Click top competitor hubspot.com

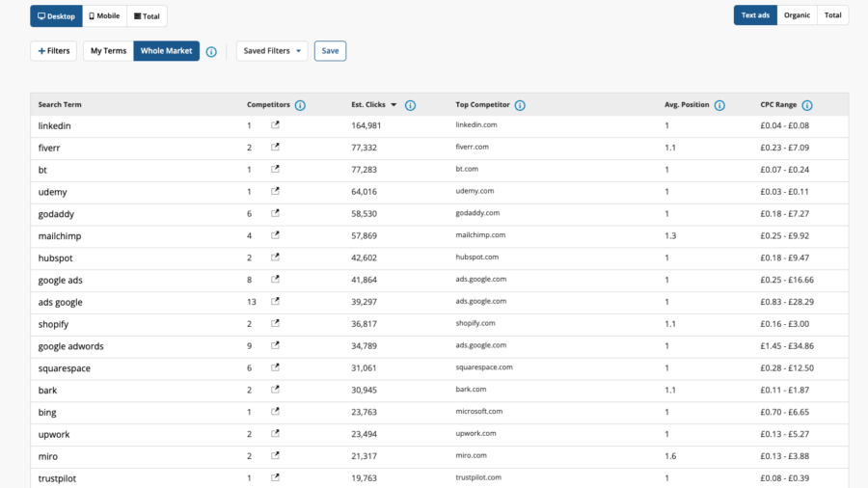(x=477, y=257)
